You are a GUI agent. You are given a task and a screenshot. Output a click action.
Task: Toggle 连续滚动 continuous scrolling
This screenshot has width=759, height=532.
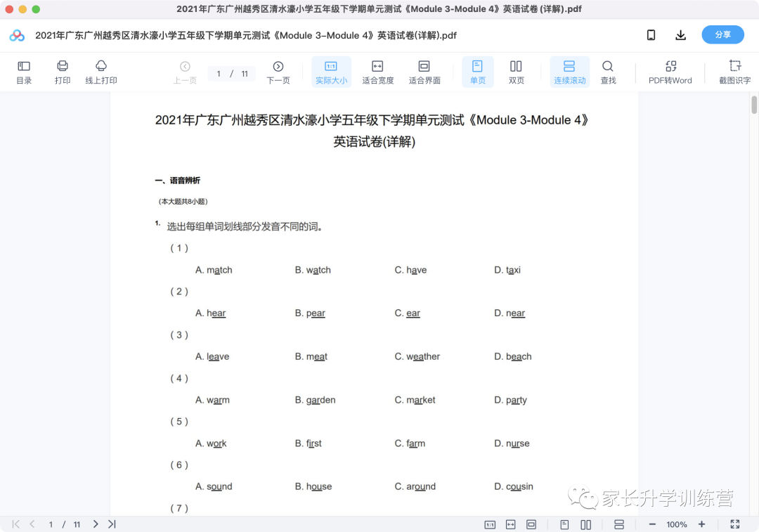pyautogui.click(x=570, y=72)
